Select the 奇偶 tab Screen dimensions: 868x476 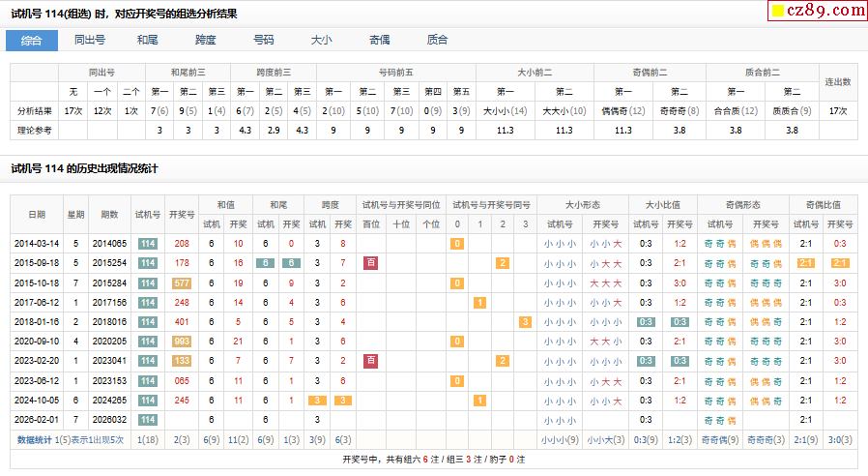(380, 41)
